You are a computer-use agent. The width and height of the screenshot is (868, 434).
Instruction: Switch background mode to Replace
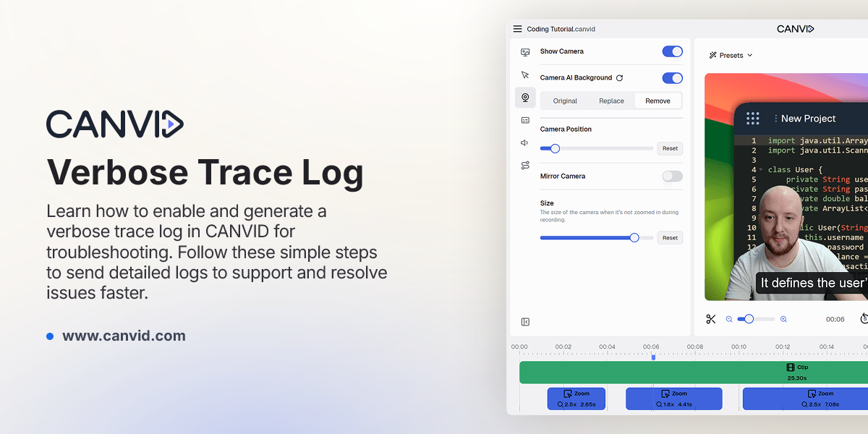pos(611,101)
